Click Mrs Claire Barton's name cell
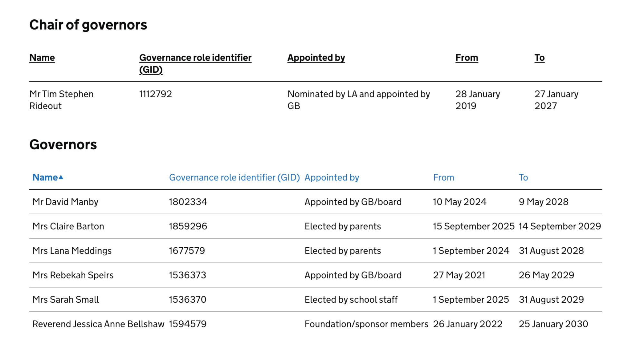Viewport: 644px width, 348px height. (x=68, y=226)
